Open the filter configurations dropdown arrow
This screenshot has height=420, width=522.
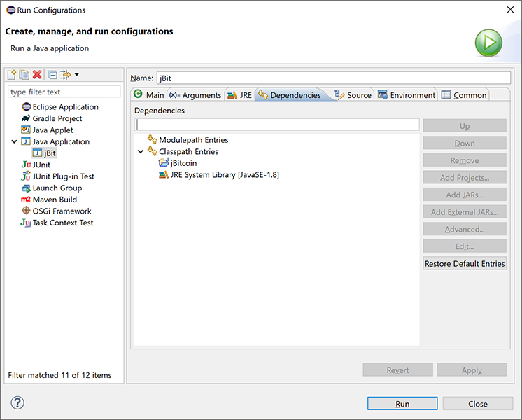click(x=76, y=75)
